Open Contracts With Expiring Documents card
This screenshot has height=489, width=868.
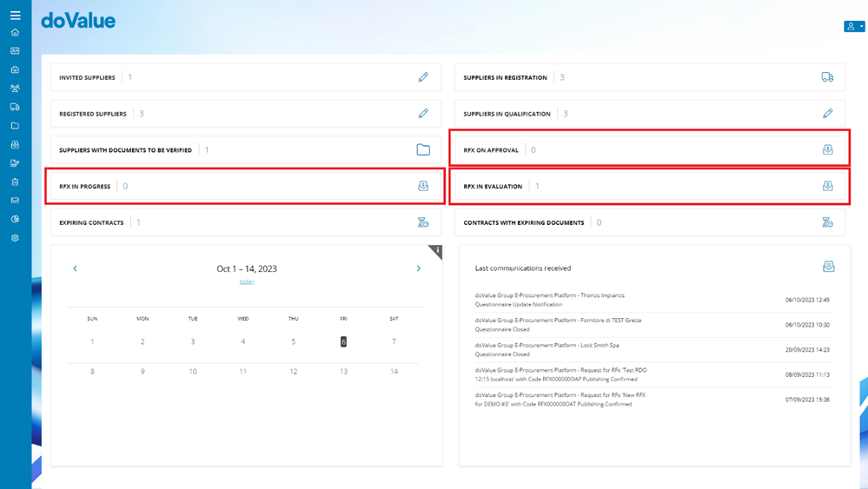[651, 222]
